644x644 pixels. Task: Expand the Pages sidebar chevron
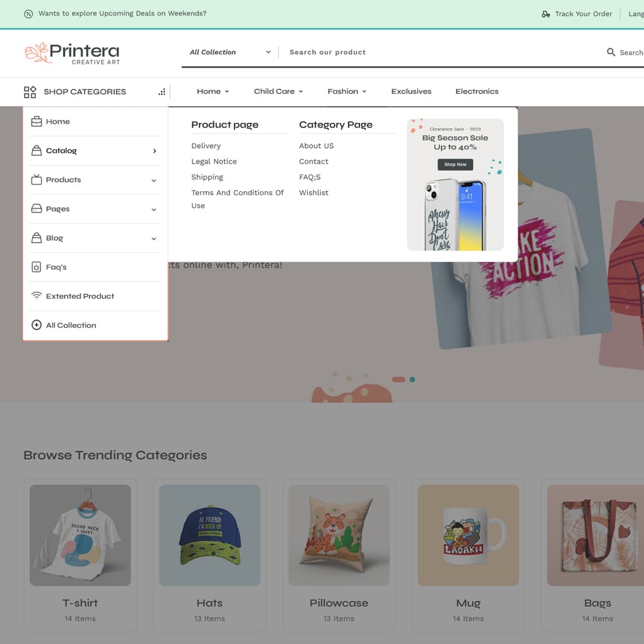[154, 209]
